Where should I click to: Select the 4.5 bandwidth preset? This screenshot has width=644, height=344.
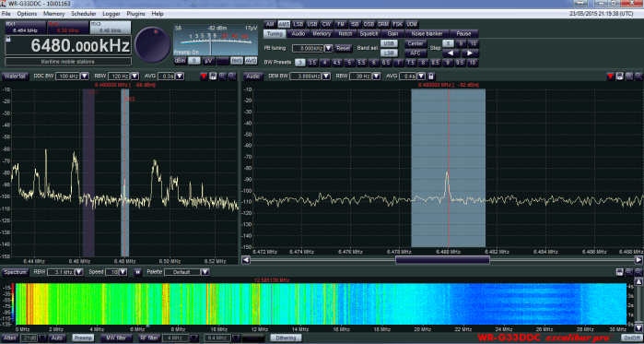(337, 63)
